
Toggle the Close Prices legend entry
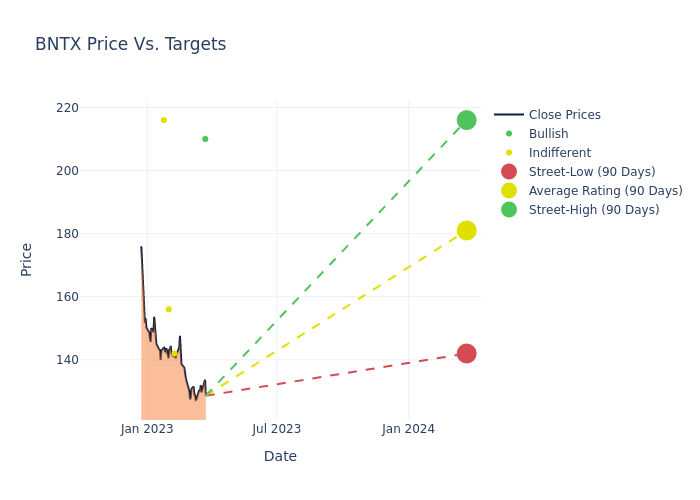click(x=564, y=115)
